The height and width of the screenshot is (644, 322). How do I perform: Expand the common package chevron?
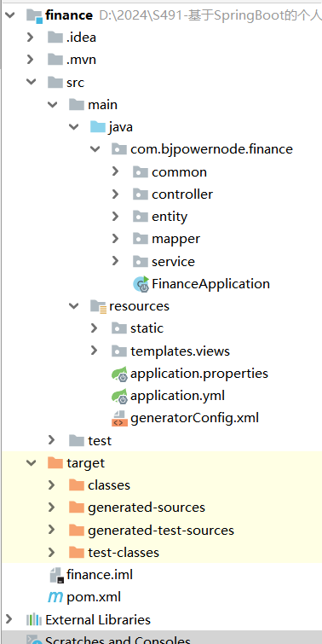pyautogui.click(x=115, y=171)
